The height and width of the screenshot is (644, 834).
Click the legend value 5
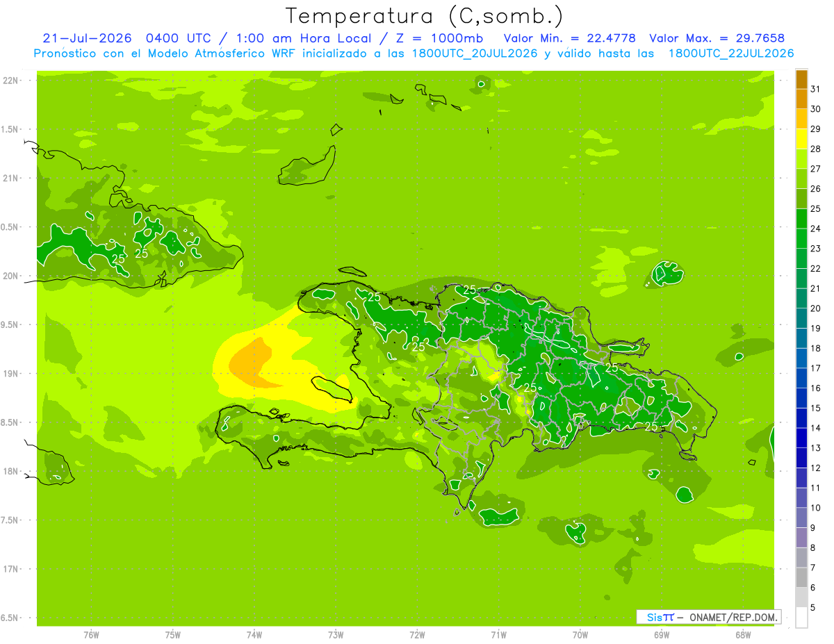pyautogui.click(x=814, y=608)
